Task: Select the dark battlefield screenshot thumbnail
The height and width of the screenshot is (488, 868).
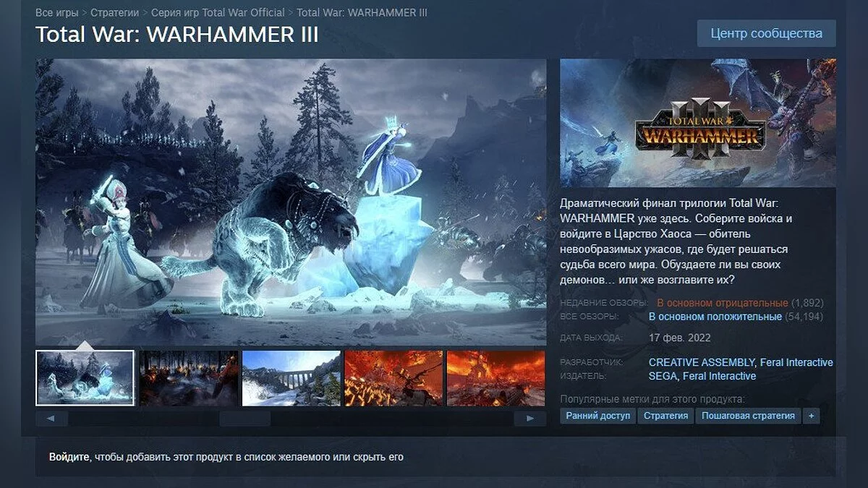Action: [189, 378]
